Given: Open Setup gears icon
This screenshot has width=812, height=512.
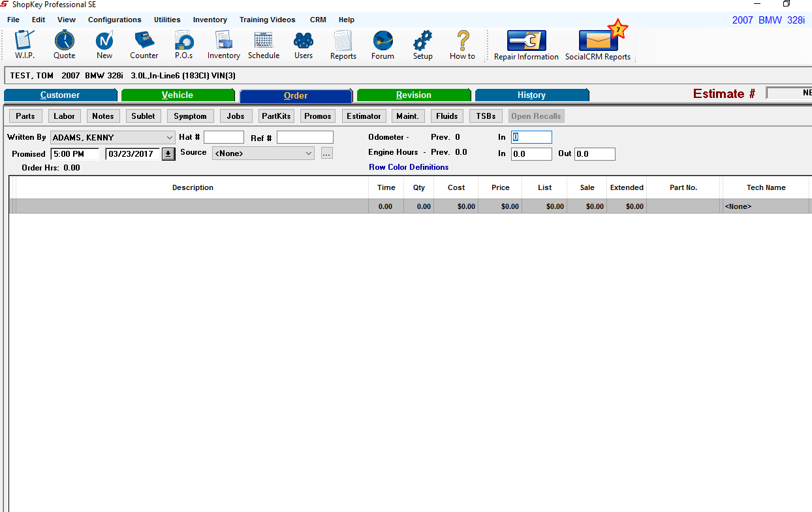Looking at the screenshot, I should pyautogui.click(x=423, y=45).
